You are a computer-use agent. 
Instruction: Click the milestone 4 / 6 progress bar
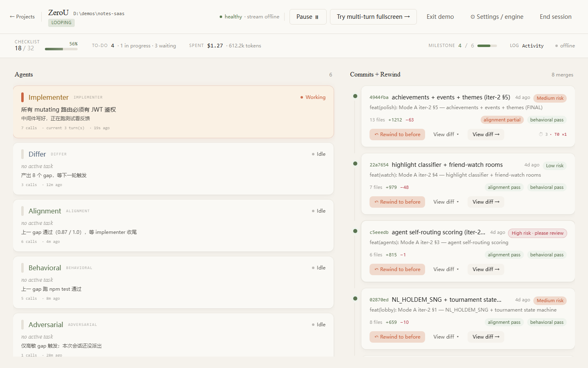487,46
